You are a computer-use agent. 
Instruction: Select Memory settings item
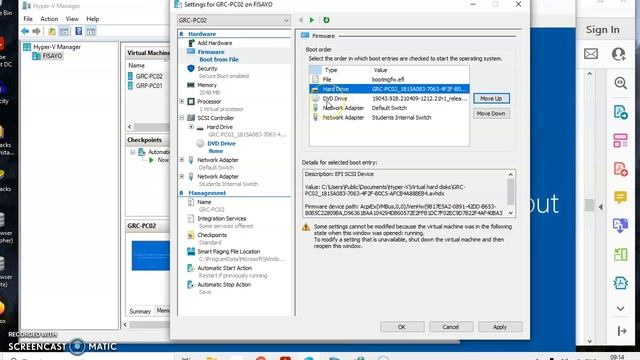207,85
